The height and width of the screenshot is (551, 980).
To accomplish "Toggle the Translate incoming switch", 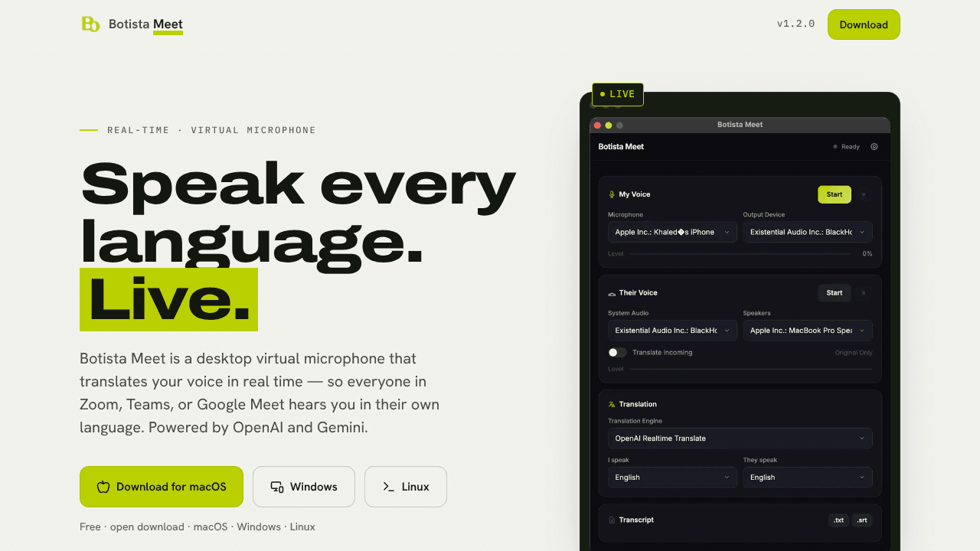I will pos(617,353).
